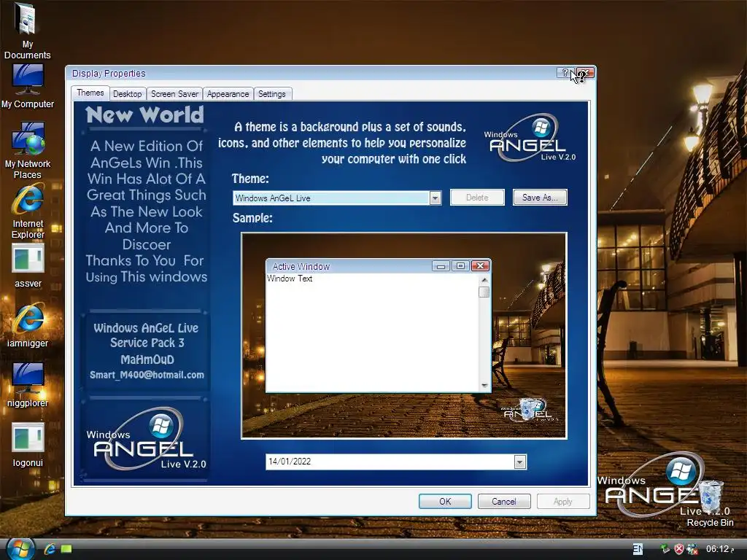
Task: Launch Internet Explorer from the quick launch
Action: [x=50, y=549]
